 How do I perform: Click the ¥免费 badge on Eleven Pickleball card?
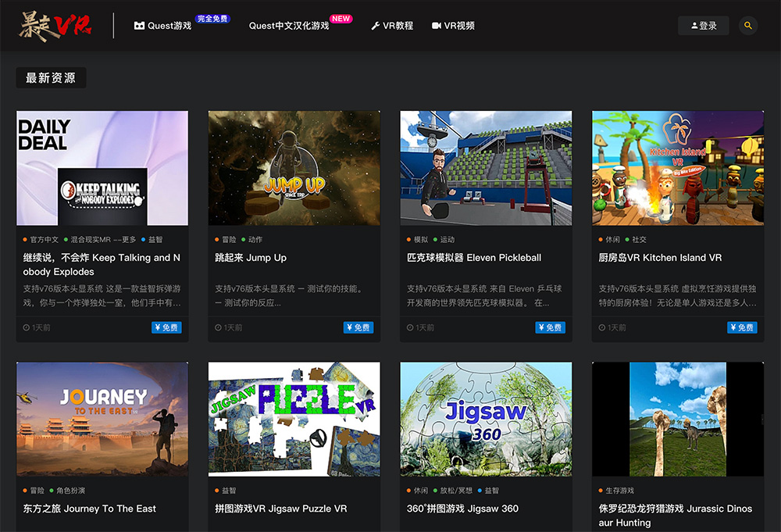(550, 327)
